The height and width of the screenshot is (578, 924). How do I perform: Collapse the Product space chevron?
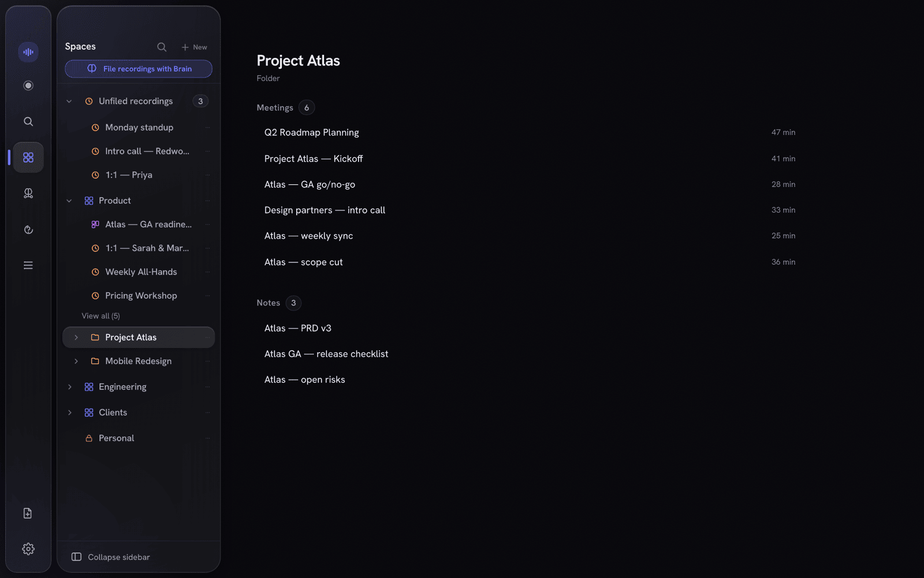[69, 201]
